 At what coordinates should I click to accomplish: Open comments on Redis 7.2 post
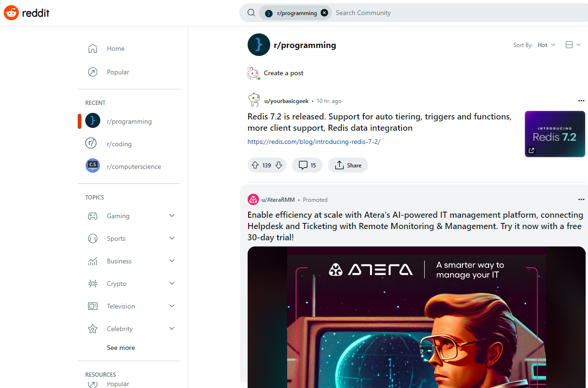pyautogui.click(x=307, y=165)
